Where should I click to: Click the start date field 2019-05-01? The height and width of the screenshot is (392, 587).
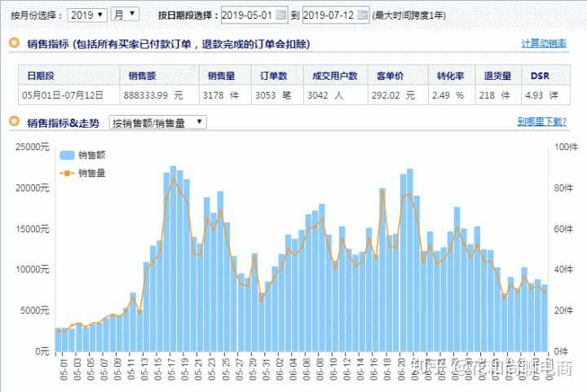point(248,15)
